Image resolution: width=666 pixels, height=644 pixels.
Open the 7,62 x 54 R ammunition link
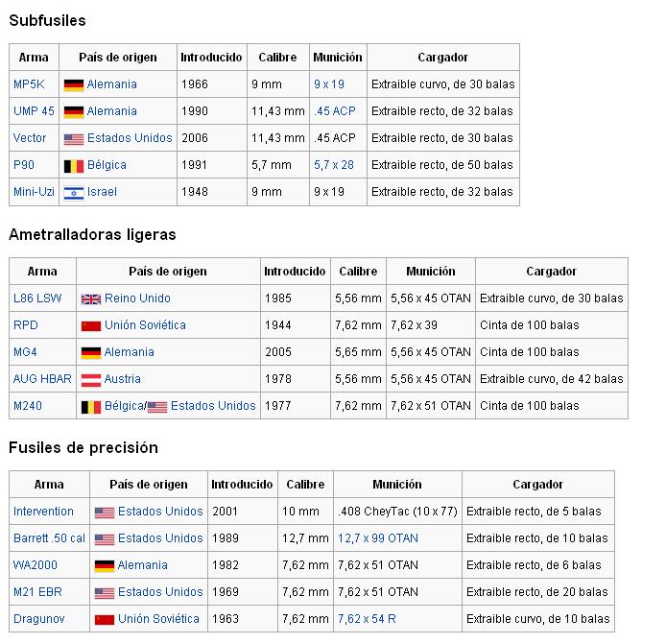pos(369,619)
